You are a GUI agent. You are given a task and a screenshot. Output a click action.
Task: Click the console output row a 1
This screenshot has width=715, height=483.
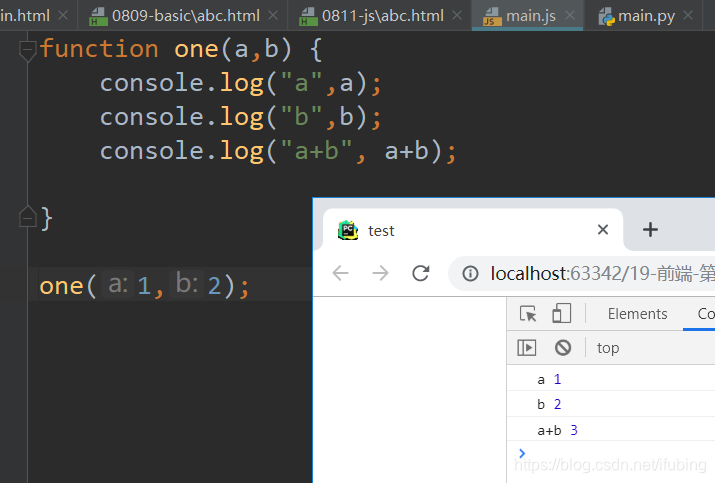(611, 379)
